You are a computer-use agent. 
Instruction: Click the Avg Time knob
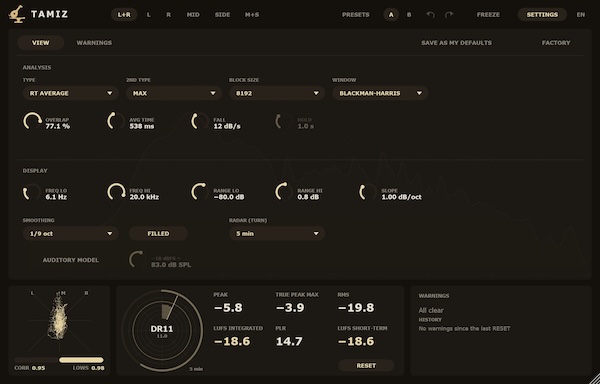(x=116, y=121)
